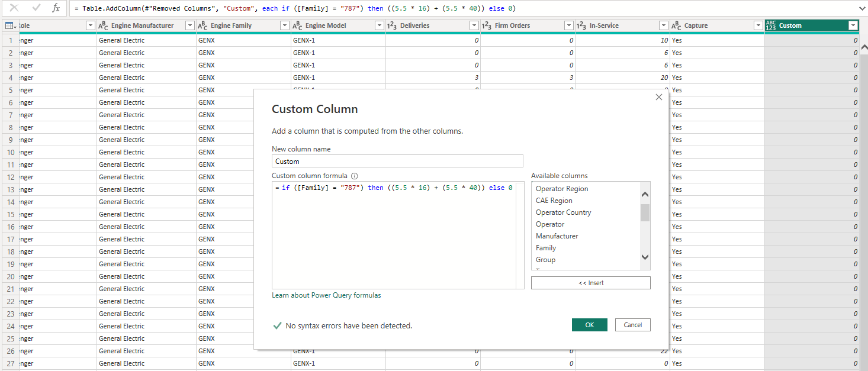868x371 pixels.
Task: Open the Engine Manufacturer filter dropdown
Action: (189, 25)
